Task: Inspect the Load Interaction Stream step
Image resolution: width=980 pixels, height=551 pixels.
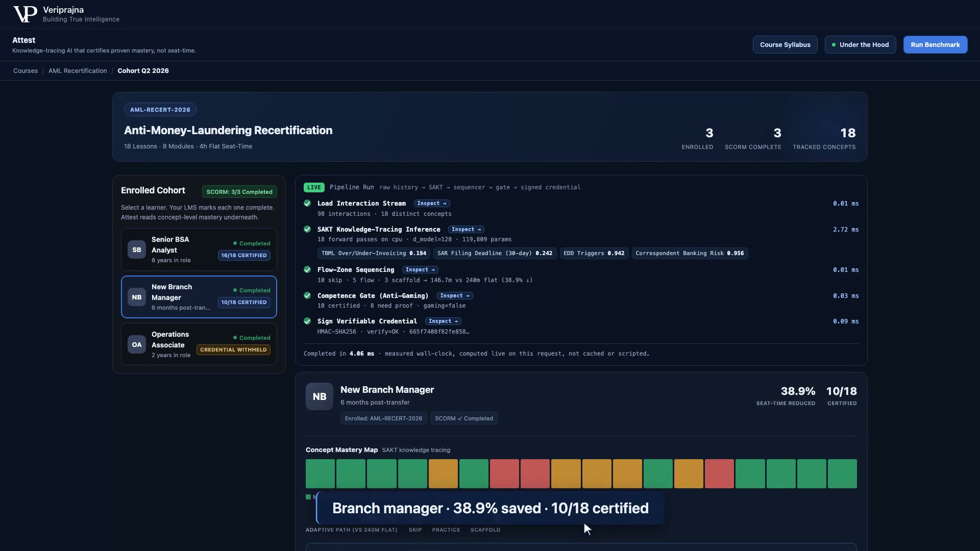Action: click(432, 203)
